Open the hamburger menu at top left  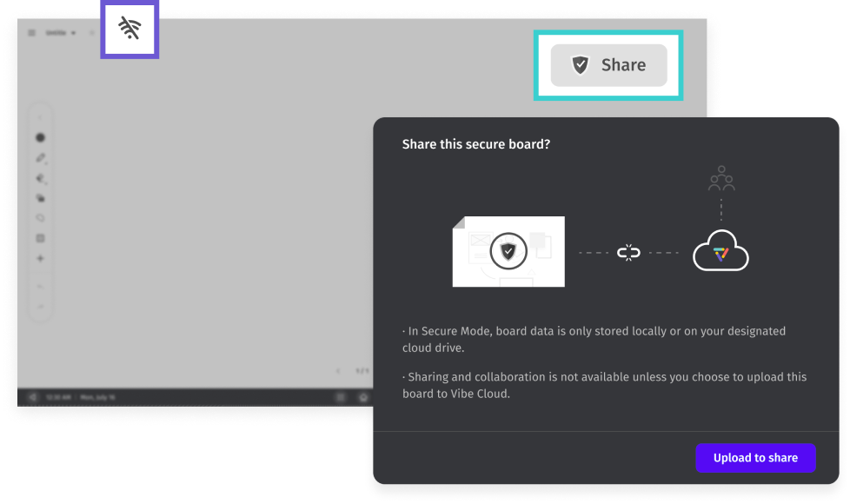(x=32, y=33)
